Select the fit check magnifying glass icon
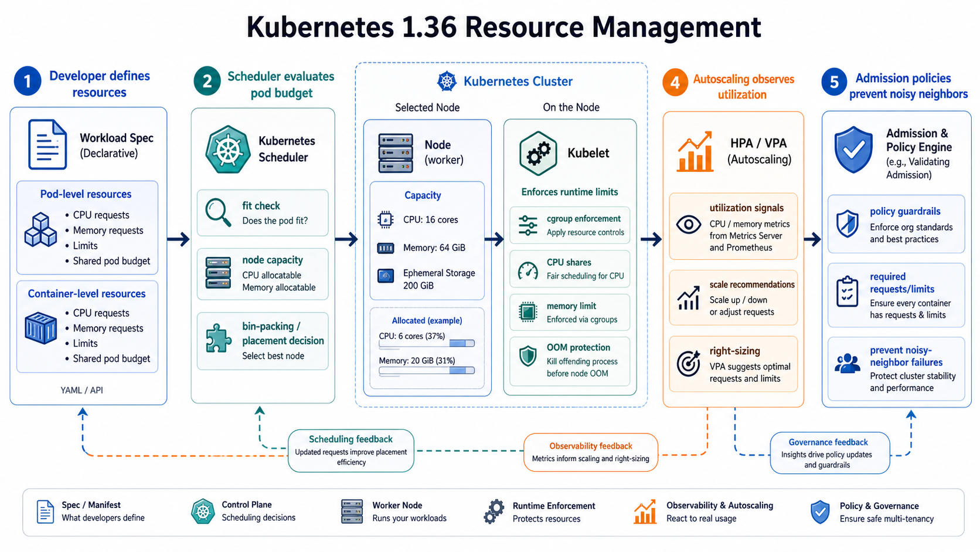The width and height of the screenshot is (980, 552). (x=218, y=212)
